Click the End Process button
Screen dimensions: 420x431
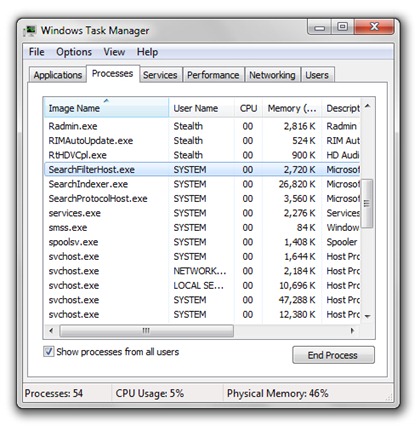coord(333,355)
